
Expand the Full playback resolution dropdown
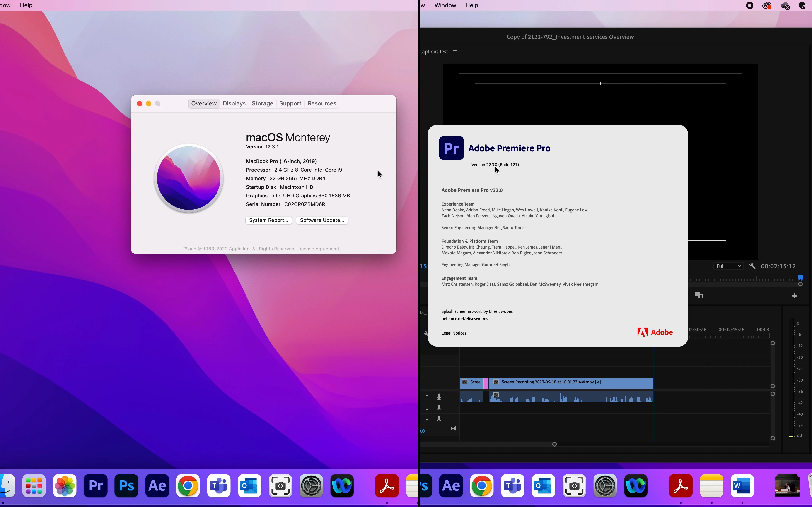(728, 266)
